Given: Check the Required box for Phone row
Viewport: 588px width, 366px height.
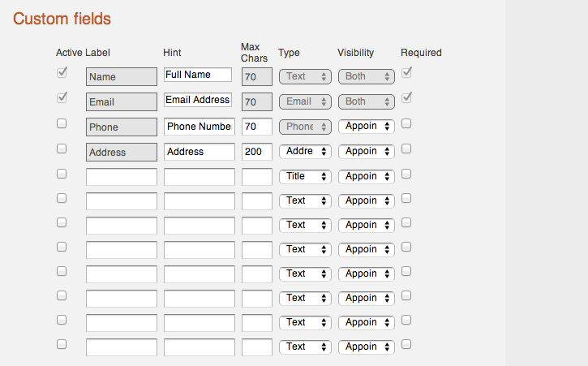Looking at the screenshot, I should pos(406,123).
